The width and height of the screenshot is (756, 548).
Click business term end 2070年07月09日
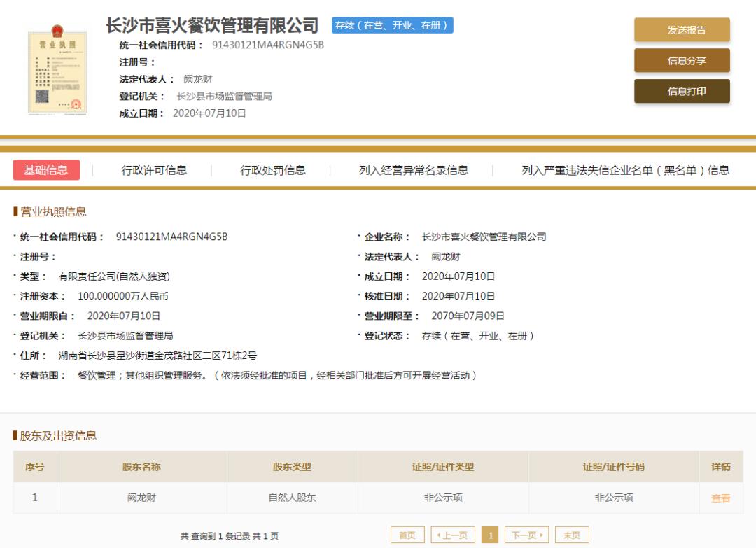tap(468, 316)
